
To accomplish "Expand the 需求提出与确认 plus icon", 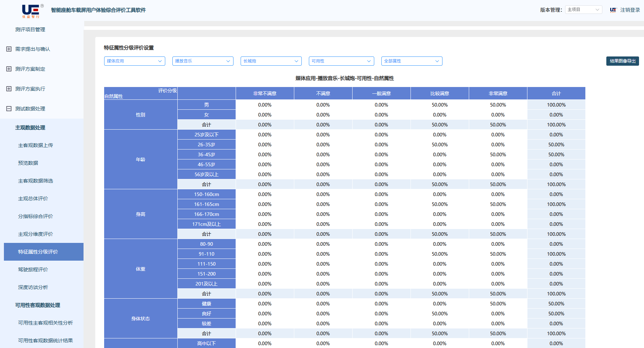I will tap(9, 49).
